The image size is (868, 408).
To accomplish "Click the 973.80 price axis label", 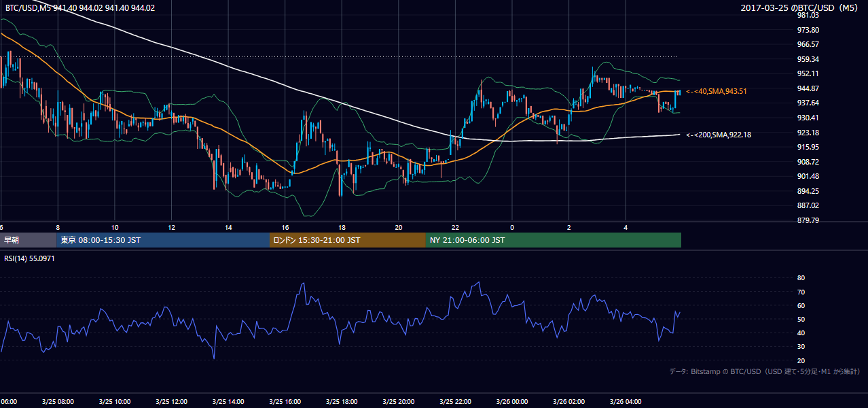I will point(808,30).
